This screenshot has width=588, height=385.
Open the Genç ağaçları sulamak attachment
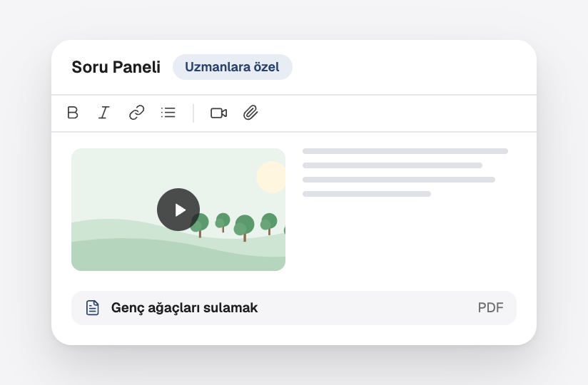pos(294,308)
